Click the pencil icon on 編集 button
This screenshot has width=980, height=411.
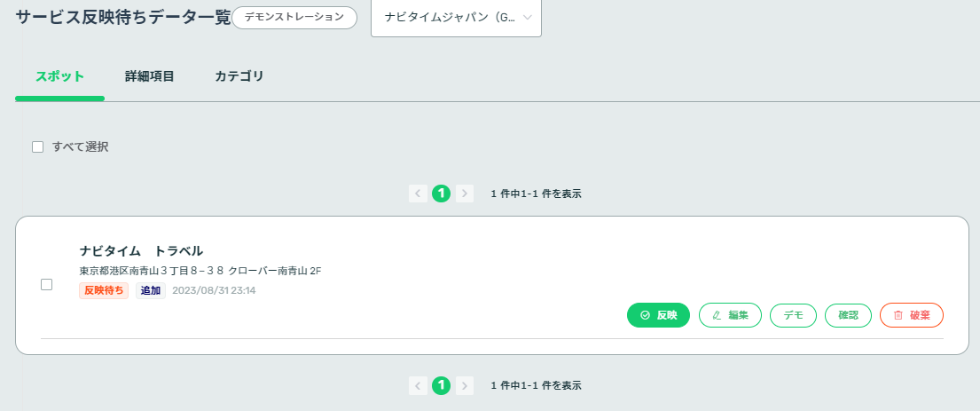pyautogui.click(x=717, y=315)
